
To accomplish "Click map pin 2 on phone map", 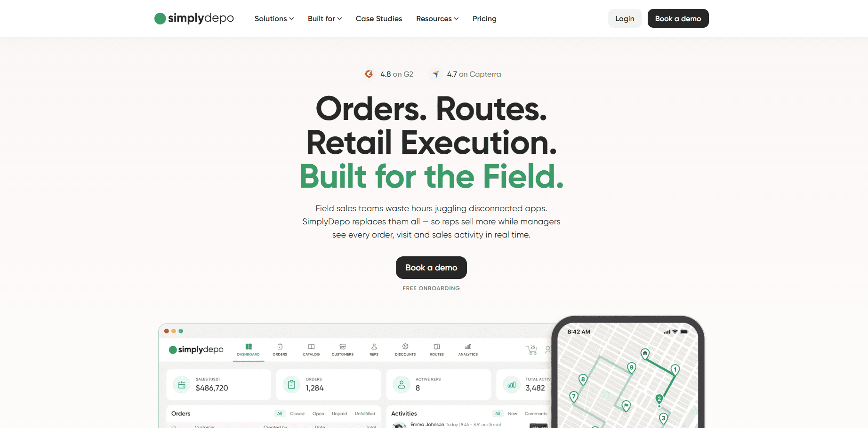I will coord(659,399).
